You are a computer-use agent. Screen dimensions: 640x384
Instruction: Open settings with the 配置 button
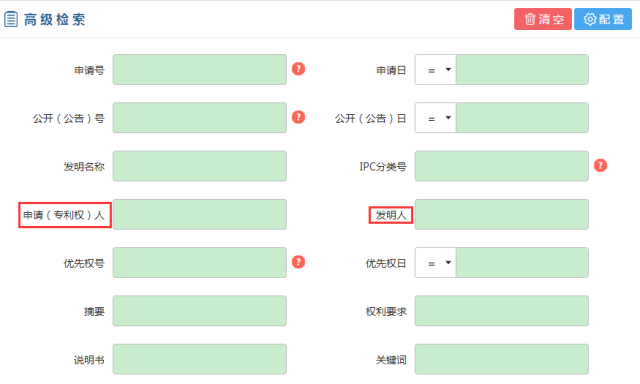pos(603,19)
